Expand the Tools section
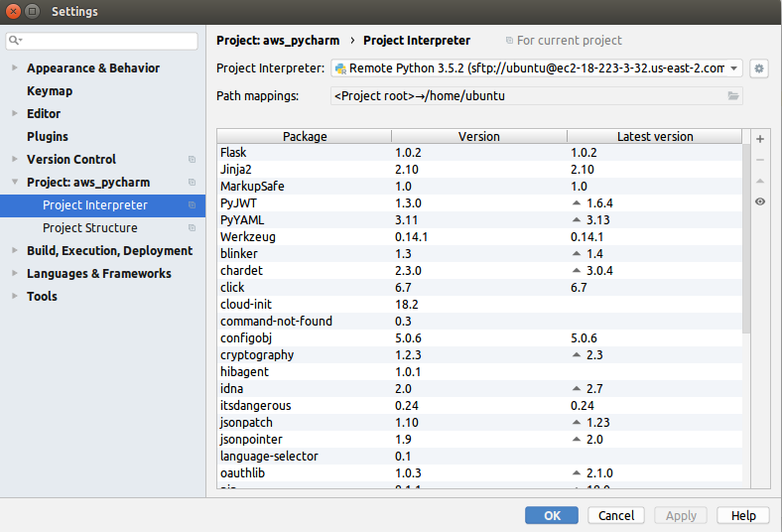 click(x=15, y=296)
